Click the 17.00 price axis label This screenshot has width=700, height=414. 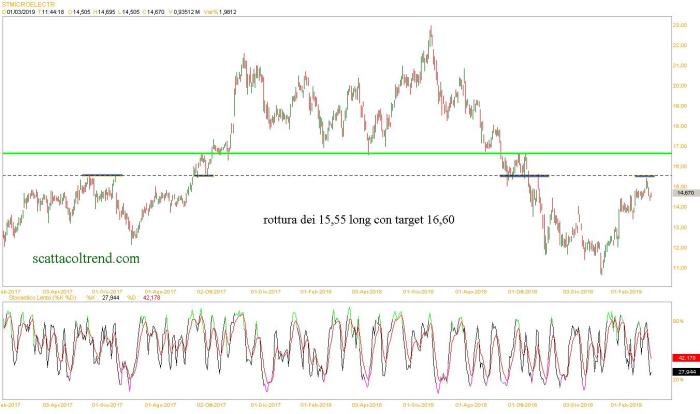[680, 146]
